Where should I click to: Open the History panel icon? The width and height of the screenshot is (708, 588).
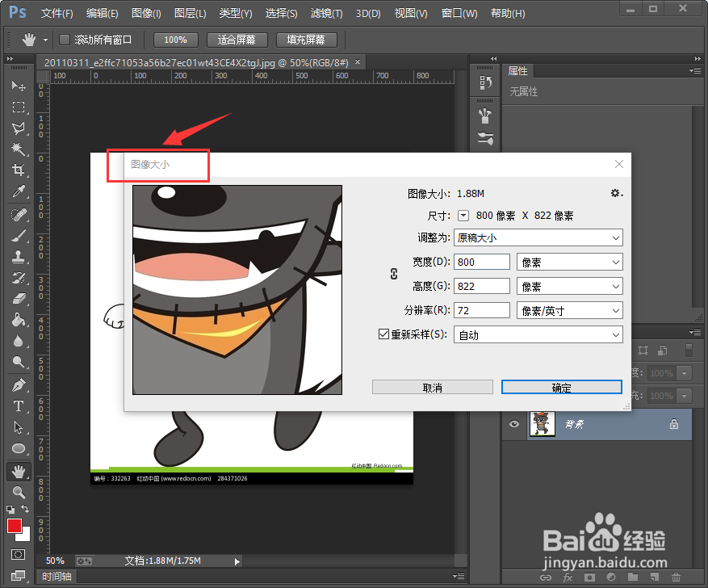[x=485, y=82]
